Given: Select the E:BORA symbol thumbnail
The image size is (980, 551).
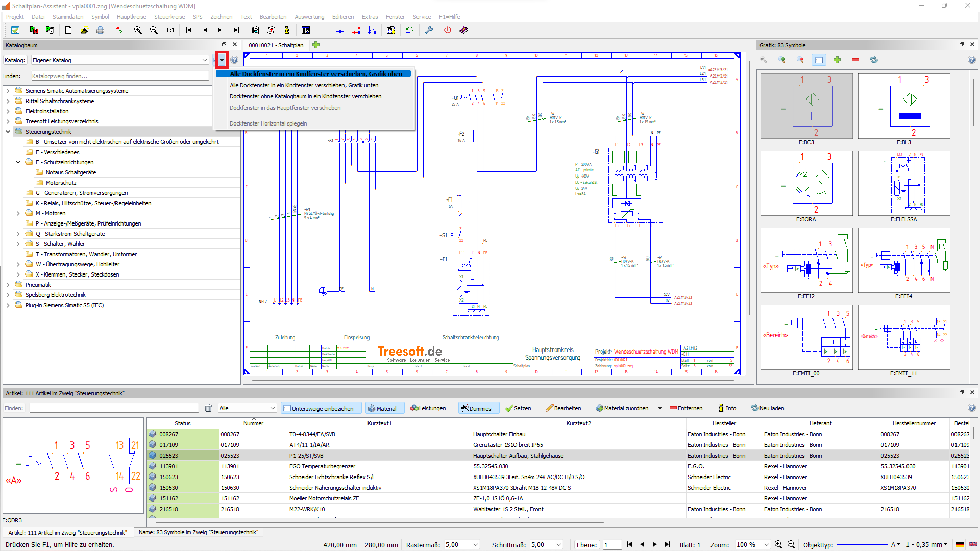Looking at the screenshot, I should [806, 183].
